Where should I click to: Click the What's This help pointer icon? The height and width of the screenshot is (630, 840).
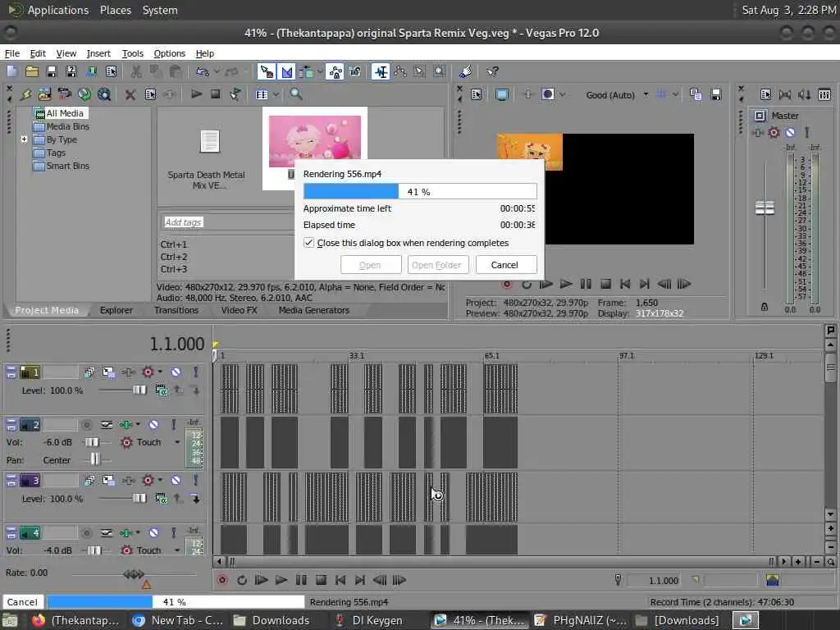pos(492,71)
